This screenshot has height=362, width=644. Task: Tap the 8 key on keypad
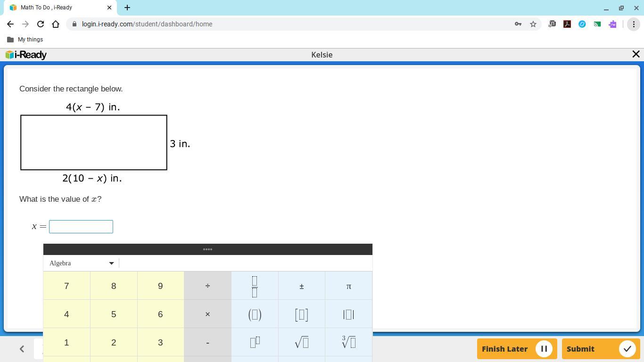pos(114,286)
